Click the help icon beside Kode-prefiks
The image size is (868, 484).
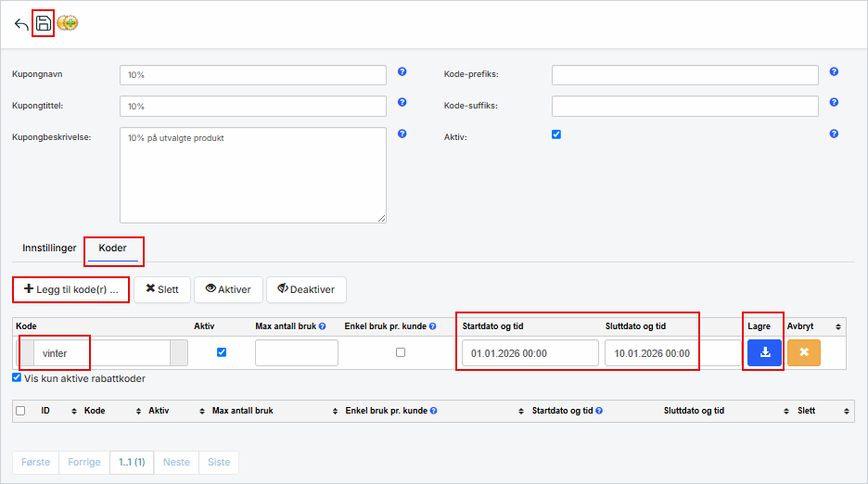point(834,72)
